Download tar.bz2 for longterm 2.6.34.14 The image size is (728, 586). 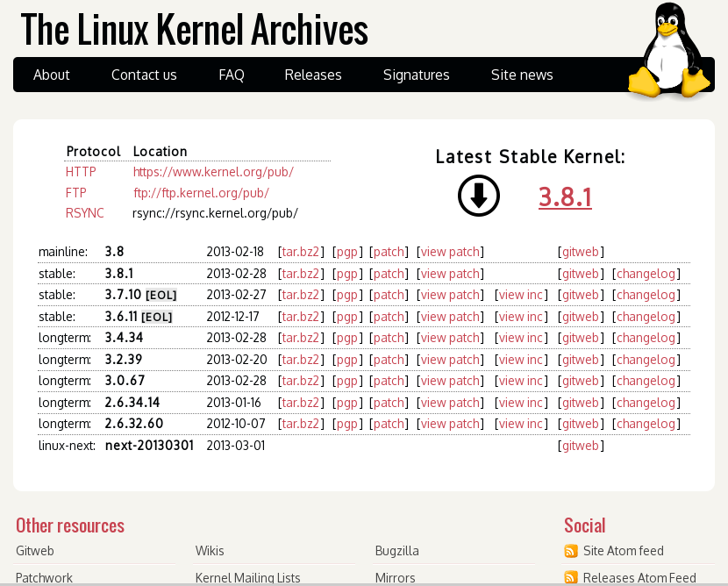(301, 403)
